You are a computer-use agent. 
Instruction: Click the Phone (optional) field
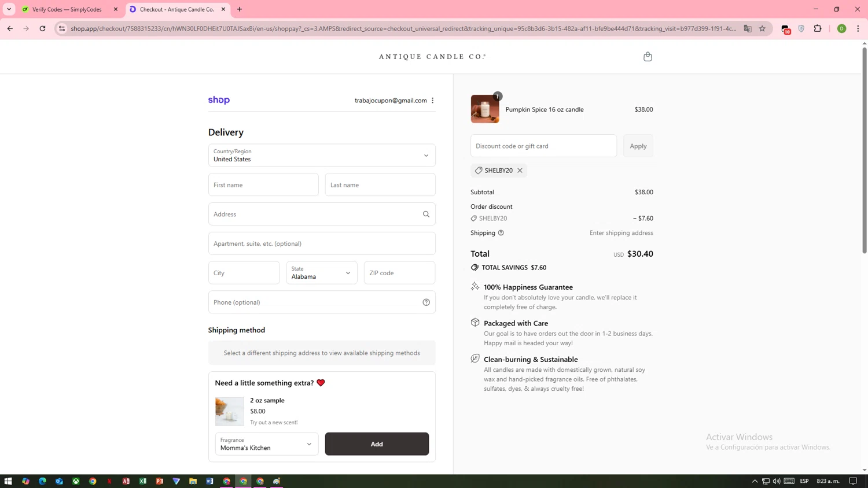322,302
